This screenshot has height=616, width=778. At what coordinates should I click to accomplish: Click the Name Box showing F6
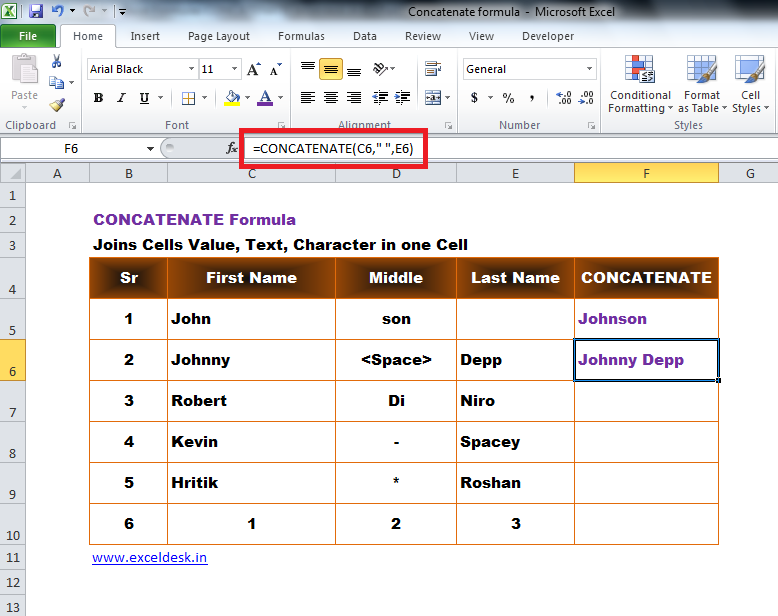pos(71,148)
